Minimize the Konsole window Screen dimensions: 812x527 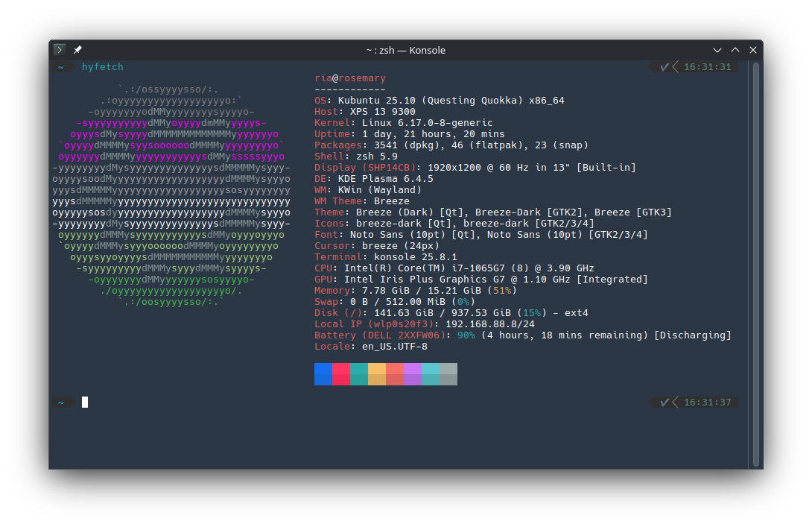click(717, 50)
